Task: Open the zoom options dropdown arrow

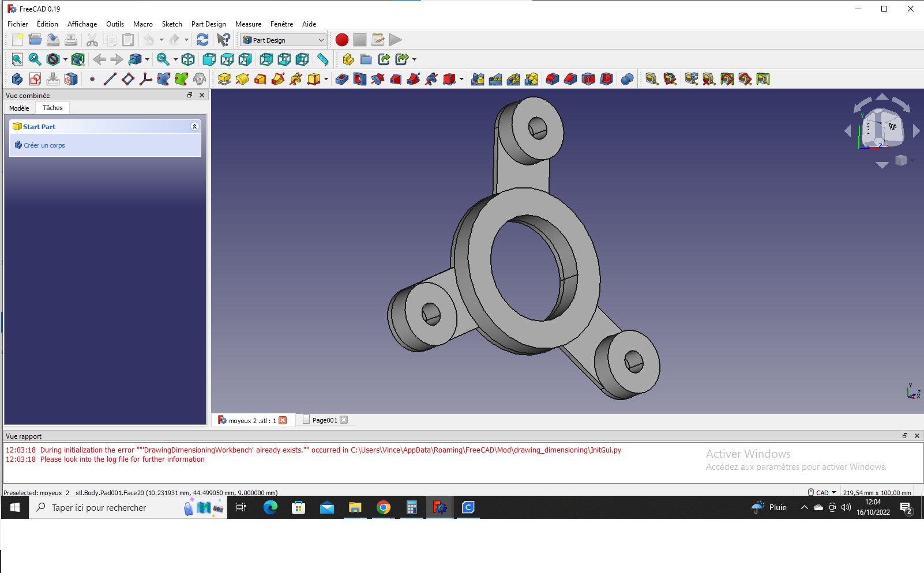Action: pos(175,59)
